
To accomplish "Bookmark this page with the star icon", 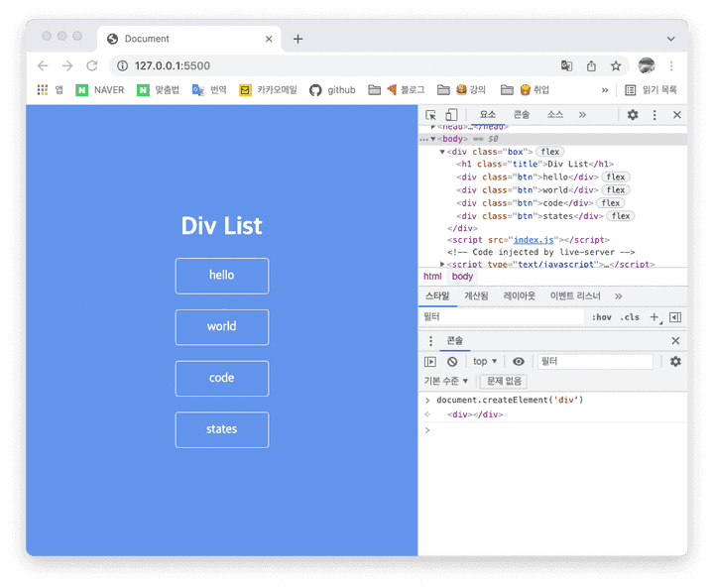I will (x=616, y=65).
